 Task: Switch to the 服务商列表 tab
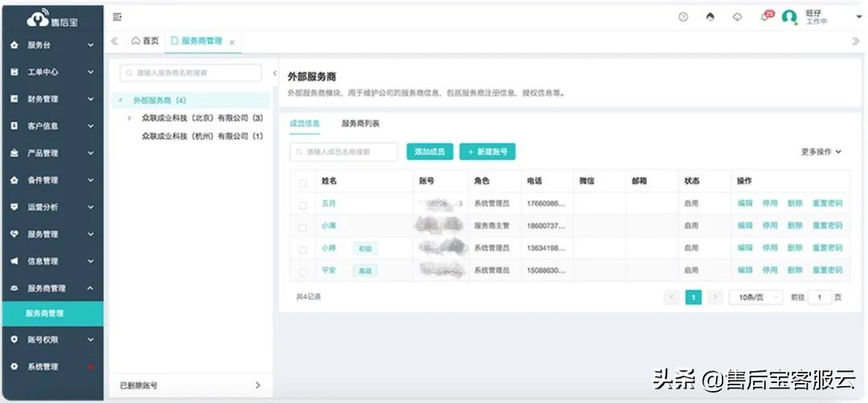pyautogui.click(x=360, y=124)
